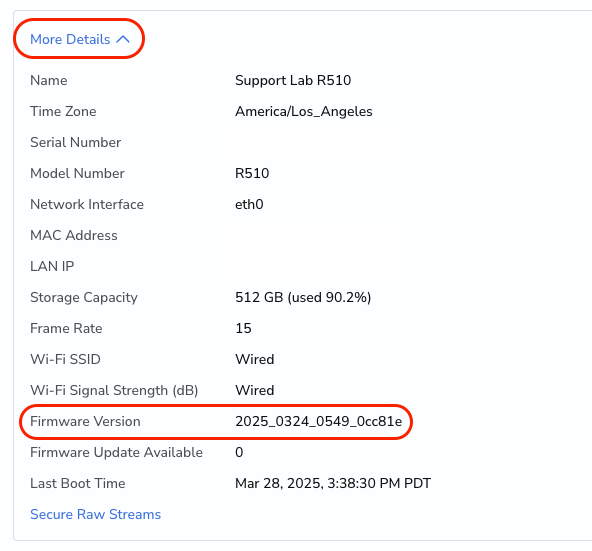Click the Wi-Fi Signal Strength Wired value

tap(254, 390)
